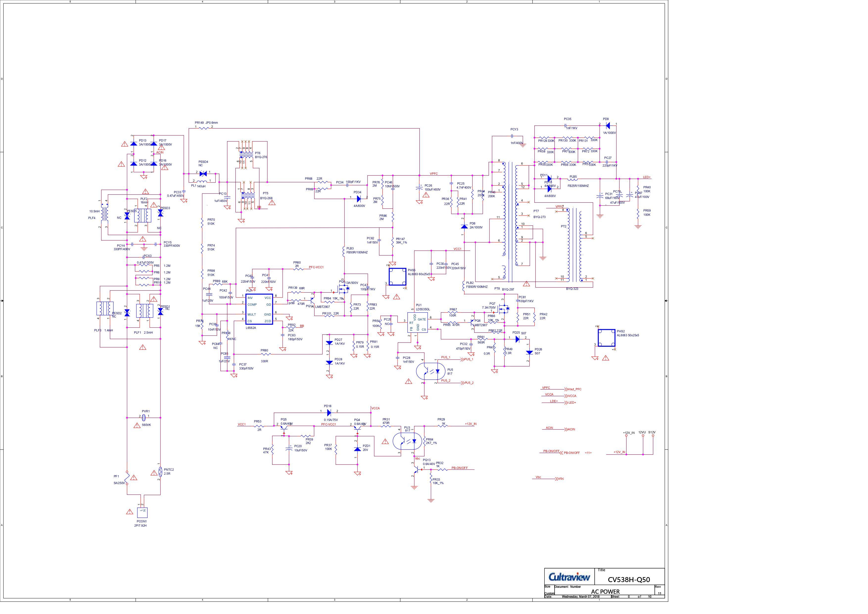Select the PD28 1A/1KV diode symbol

(x=329, y=362)
